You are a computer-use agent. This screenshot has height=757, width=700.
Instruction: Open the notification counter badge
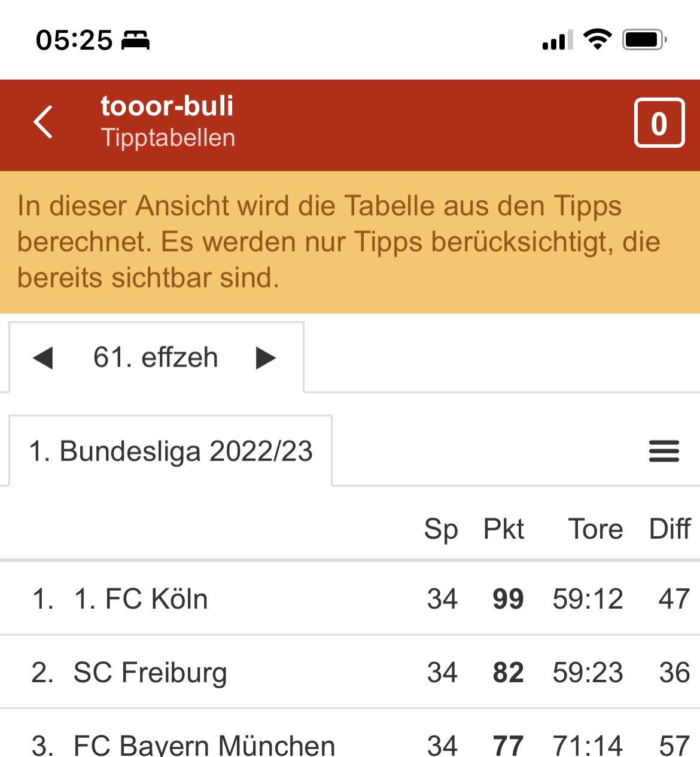click(659, 123)
